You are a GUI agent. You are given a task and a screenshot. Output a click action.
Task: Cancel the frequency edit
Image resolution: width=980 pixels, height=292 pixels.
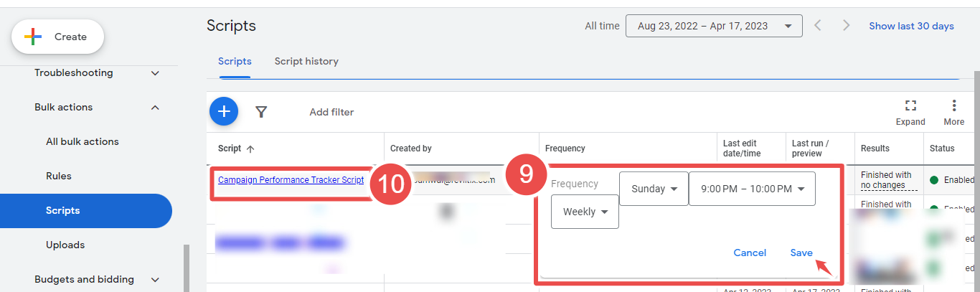[750, 253]
